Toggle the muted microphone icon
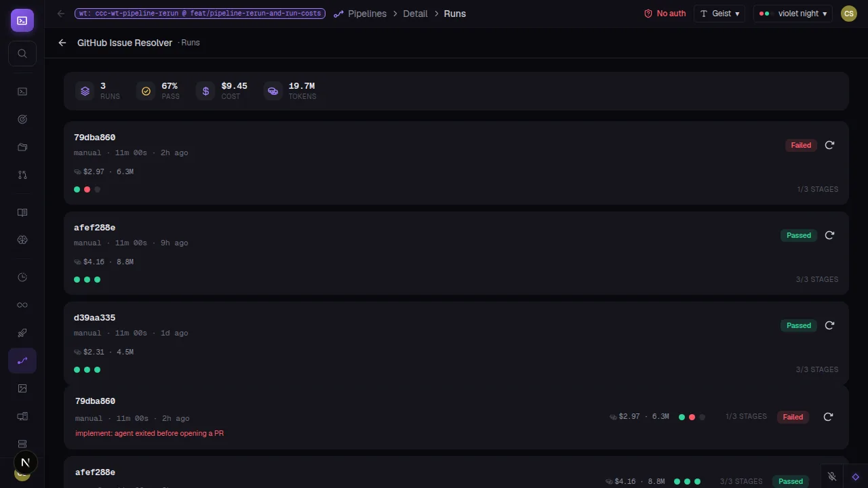 832,476
